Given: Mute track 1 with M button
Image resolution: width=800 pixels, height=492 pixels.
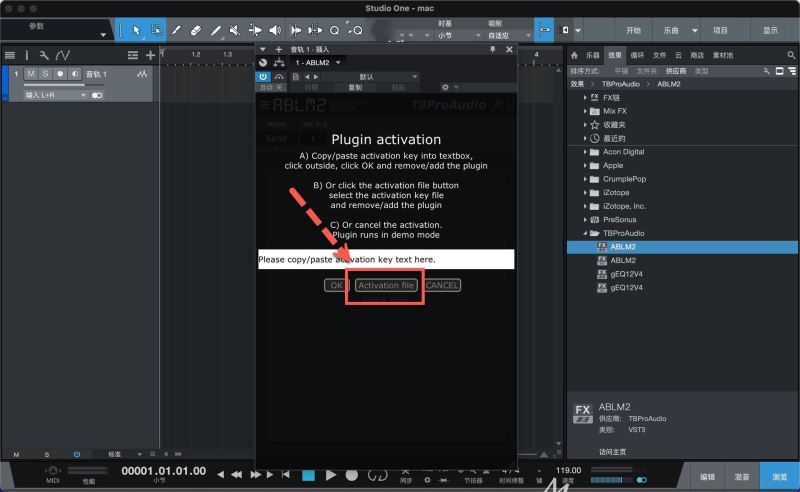Looking at the screenshot, I should [31, 74].
